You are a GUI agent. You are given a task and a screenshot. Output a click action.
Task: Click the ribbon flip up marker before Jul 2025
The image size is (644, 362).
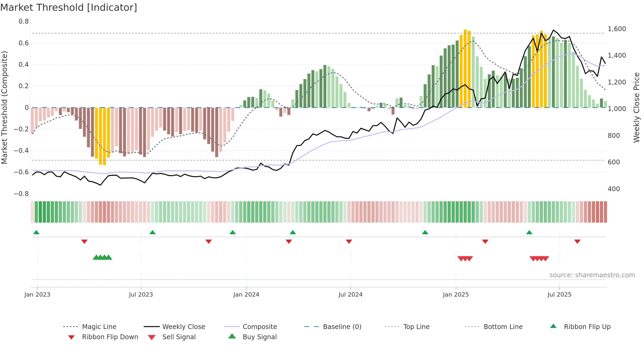pyautogui.click(x=529, y=232)
